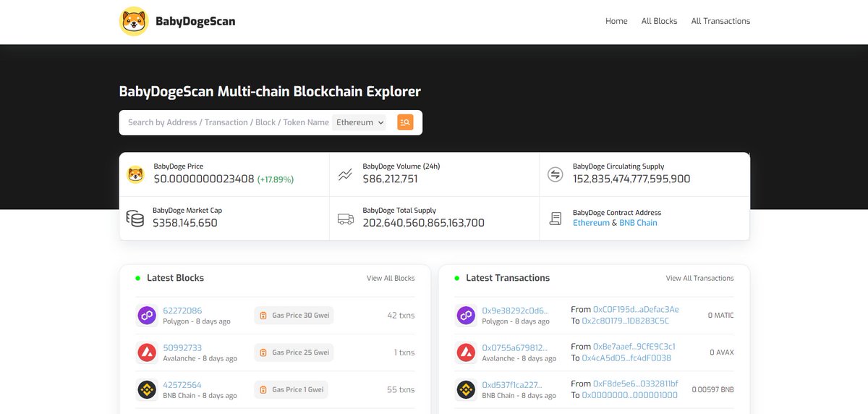Click the price value $0.0000000023408

204,179
